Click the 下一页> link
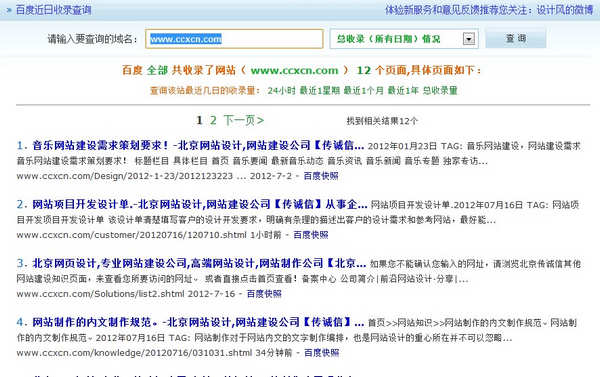 (x=244, y=121)
